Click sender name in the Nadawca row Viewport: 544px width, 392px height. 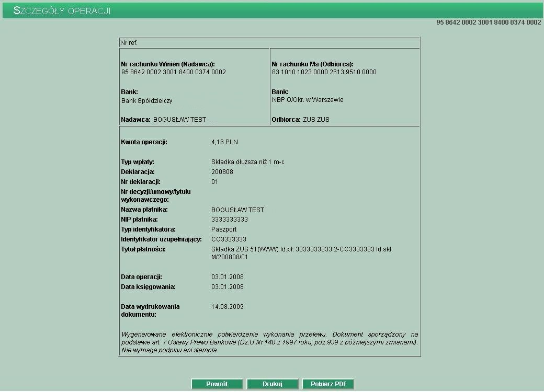(180, 120)
